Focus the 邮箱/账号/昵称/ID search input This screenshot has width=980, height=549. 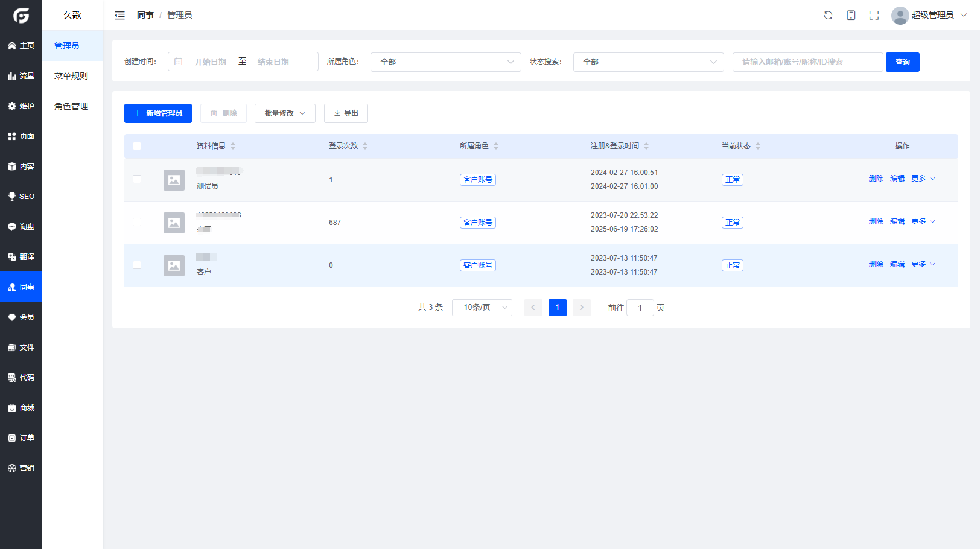click(807, 62)
